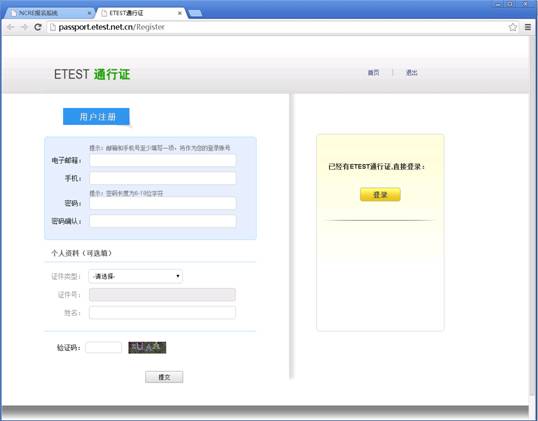
Task: Open the Chrome hamburger menu
Action: (x=528, y=27)
